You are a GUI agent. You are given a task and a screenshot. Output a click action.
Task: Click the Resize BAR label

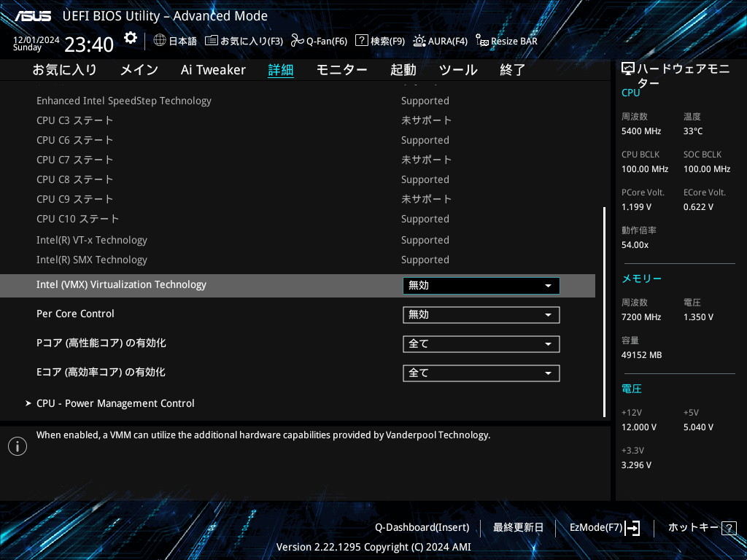point(514,42)
